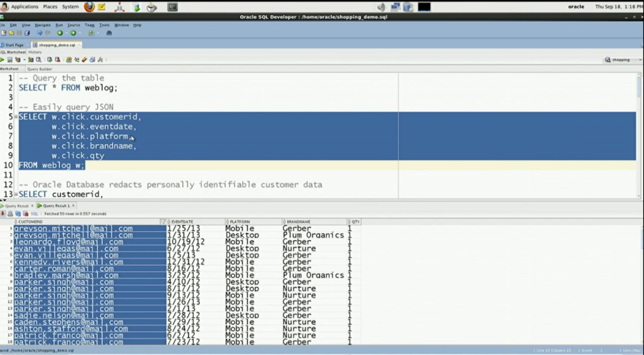
Task: Open the Tools menu
Action: (104, 25)
